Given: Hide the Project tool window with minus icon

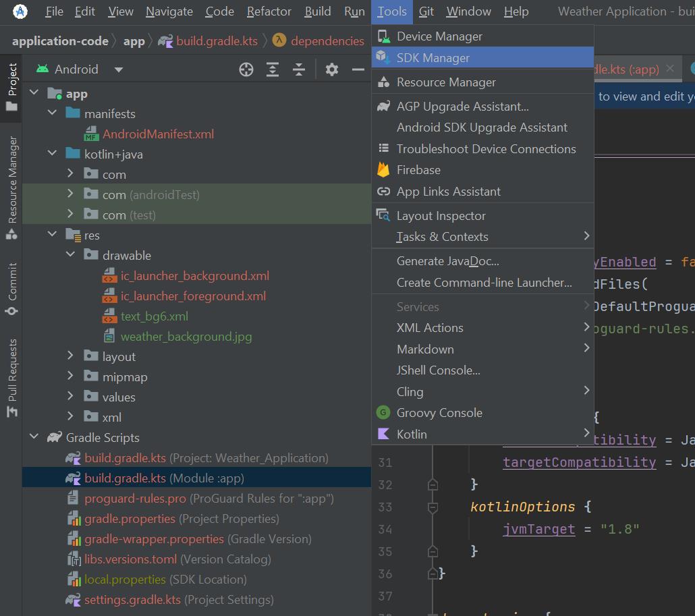Looking at the screenshot, I should pyautogui.click(x=358, y=69).
